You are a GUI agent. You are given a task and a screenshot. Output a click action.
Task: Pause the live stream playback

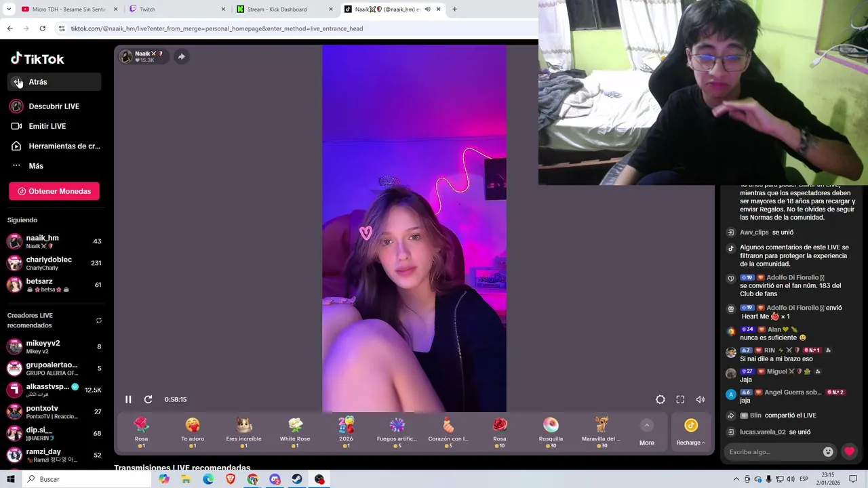128,399
